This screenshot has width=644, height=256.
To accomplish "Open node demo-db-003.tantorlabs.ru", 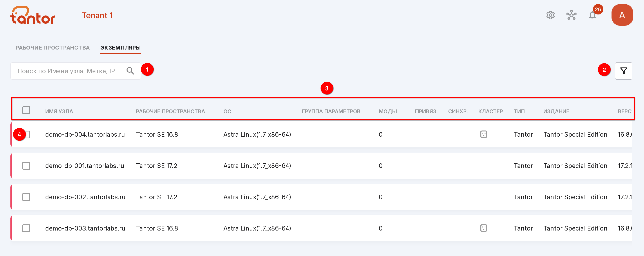I will [85, 228].
